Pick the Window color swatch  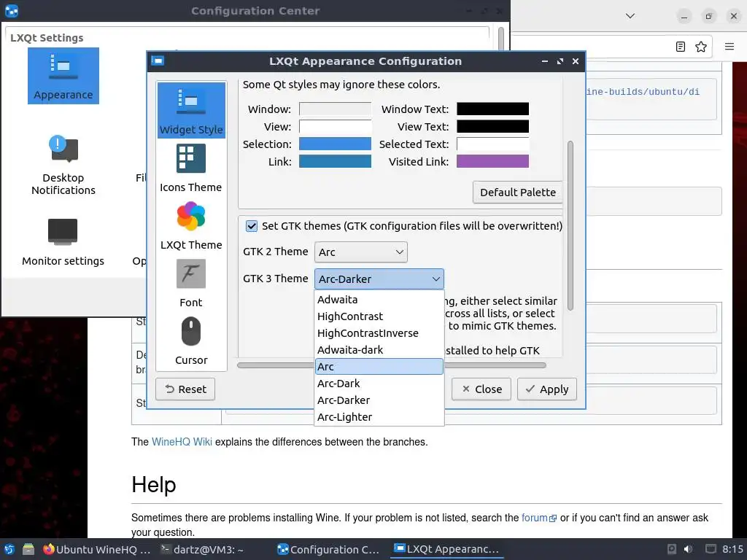335,109
